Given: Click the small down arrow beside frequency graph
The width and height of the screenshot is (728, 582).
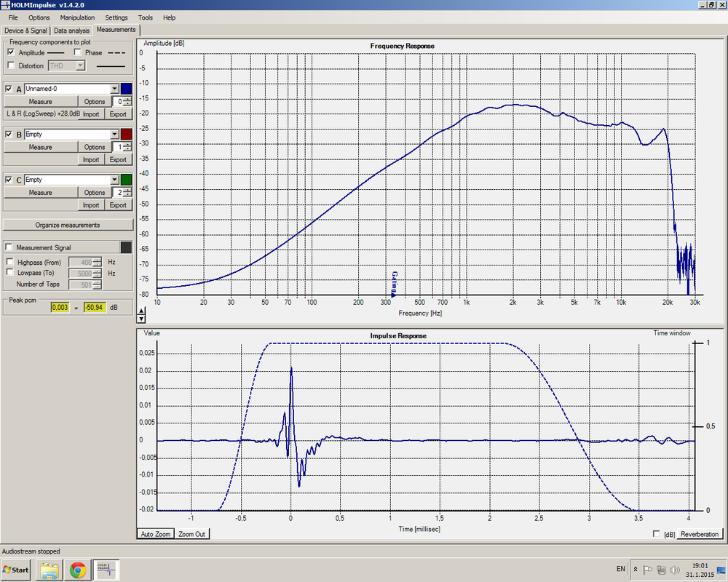Looking at the screenshot, I should (142, 319).
